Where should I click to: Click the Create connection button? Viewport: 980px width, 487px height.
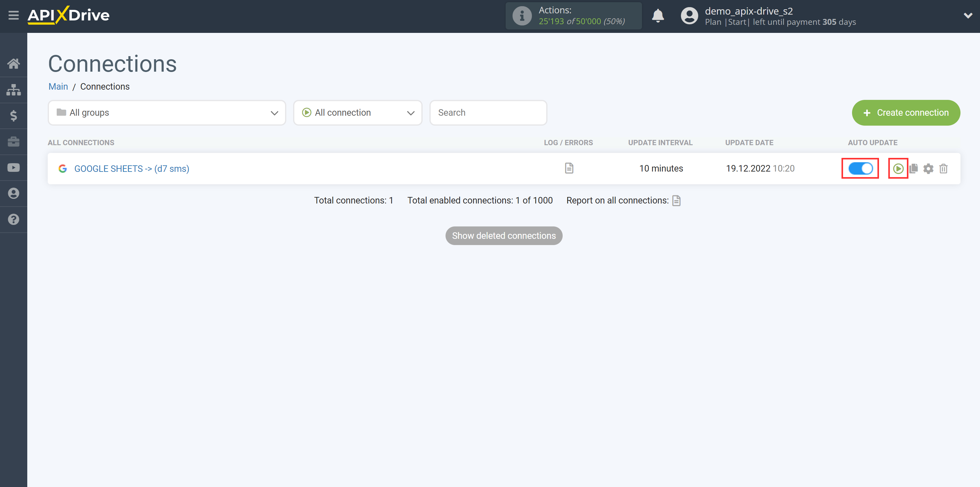pos(906,112)
